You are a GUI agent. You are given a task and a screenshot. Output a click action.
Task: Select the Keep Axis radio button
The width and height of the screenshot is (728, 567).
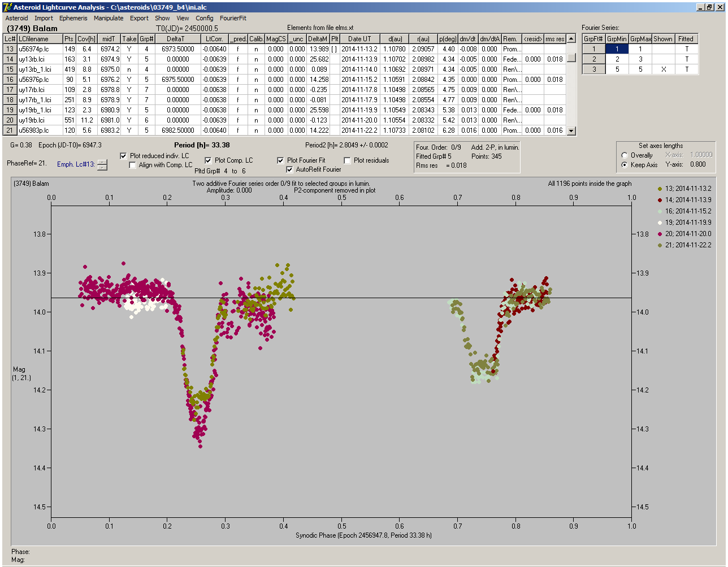(624, 165)
